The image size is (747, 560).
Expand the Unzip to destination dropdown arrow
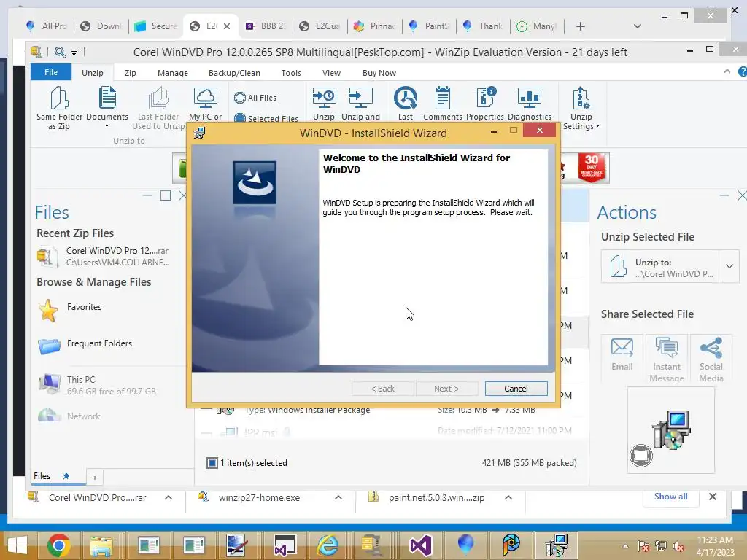click(729, 266)
